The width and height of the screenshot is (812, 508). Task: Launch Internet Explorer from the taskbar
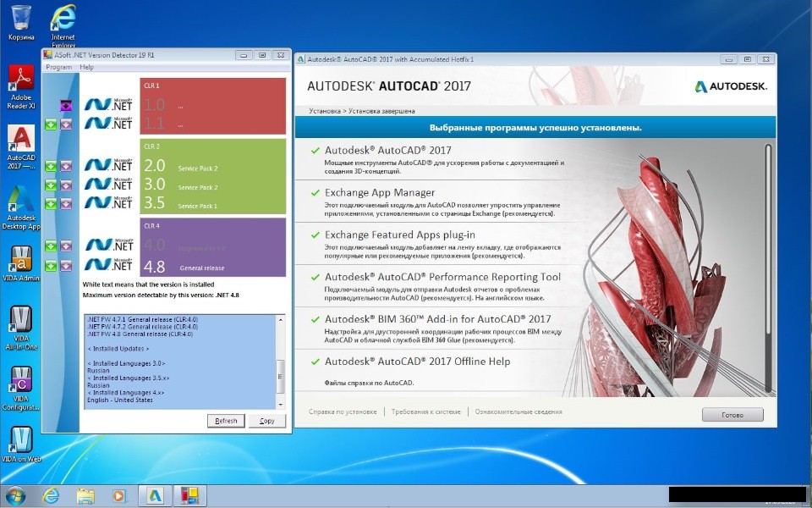coord(50,496)
